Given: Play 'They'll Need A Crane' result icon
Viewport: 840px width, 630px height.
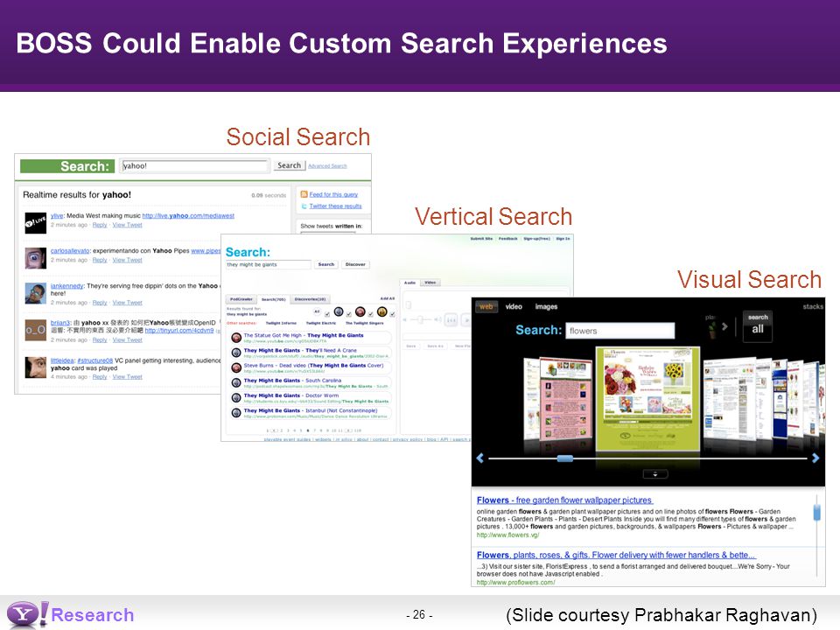Looking at the screenshot, I should click(235, 353).
